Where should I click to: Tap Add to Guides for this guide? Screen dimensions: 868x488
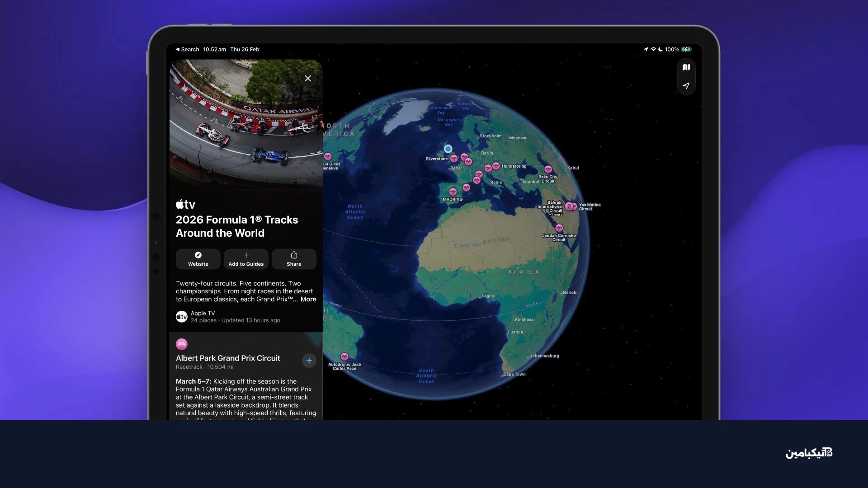pos(245,258)
